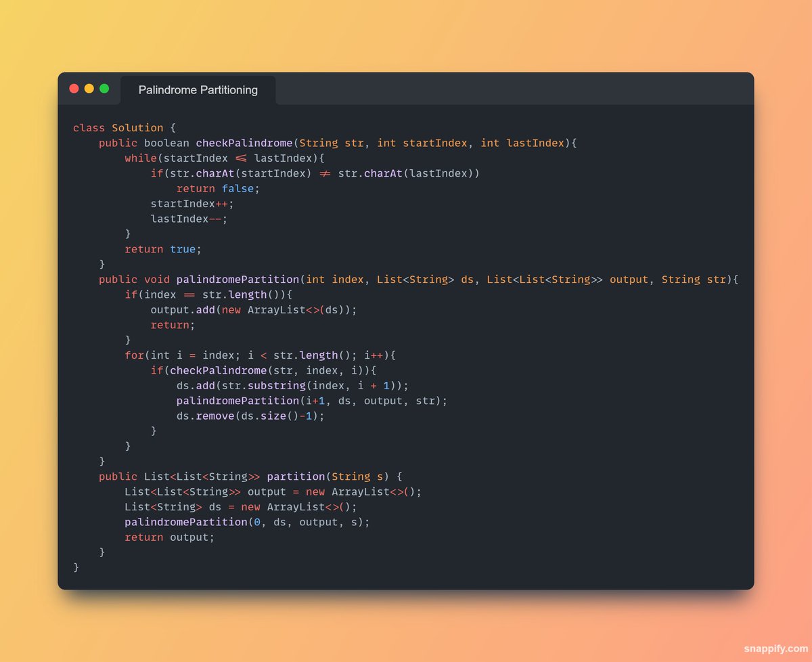The height and width of the screenshot is (662, 812).
Task: Click the "lastIndex--;" statement
Action: pyautogui.click(x=189, y=219)
